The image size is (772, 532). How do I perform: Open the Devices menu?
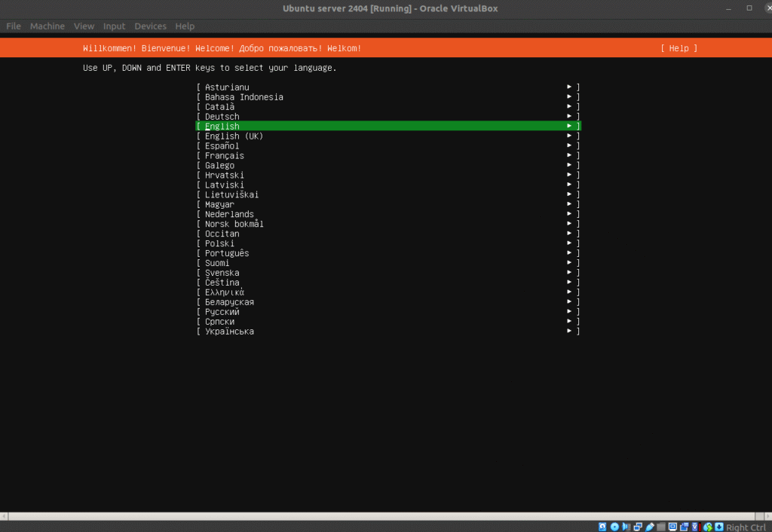150,26
